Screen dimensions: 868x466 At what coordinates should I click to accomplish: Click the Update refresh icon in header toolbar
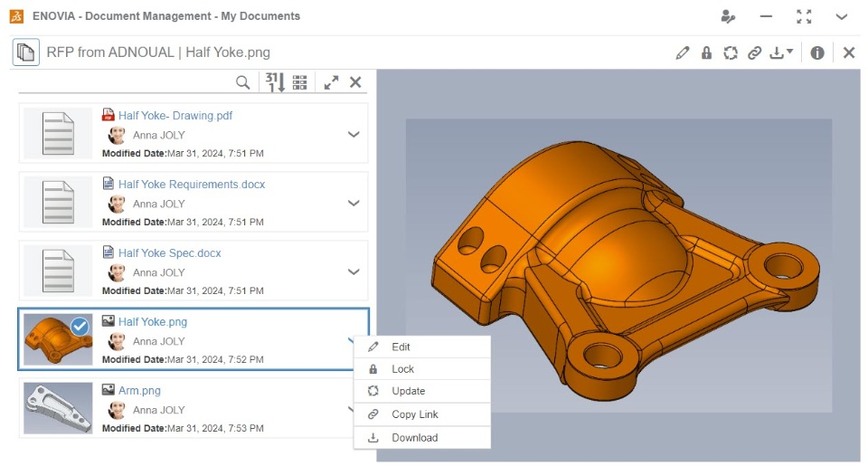point(731,52)
